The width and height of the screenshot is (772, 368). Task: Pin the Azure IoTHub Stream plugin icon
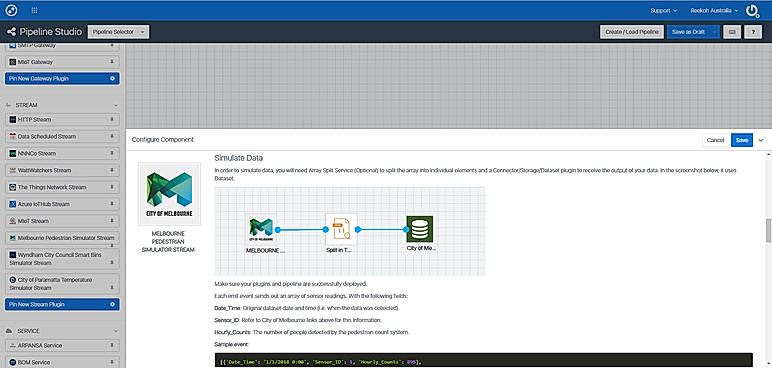pyautogui.click(x=112, y=204)
